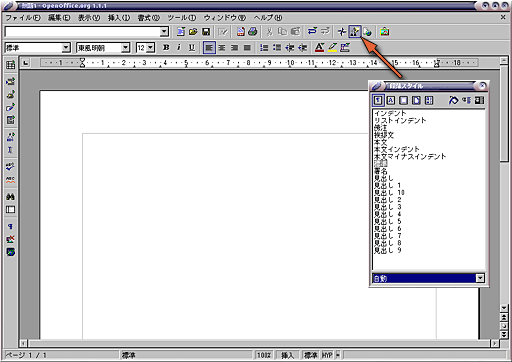Open ファイル(F) menu
512x362 pixels.
tap(23, 18)
